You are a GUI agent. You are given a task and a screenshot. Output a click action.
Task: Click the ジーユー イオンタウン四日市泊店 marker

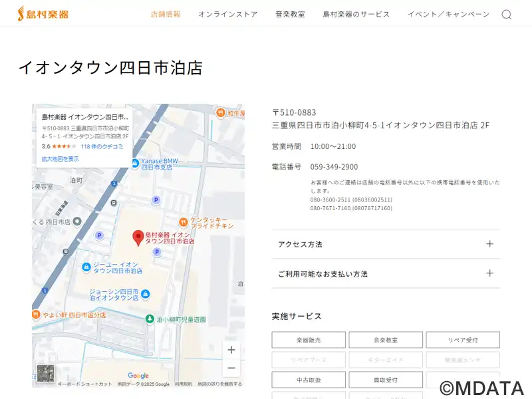pos(86,267)
